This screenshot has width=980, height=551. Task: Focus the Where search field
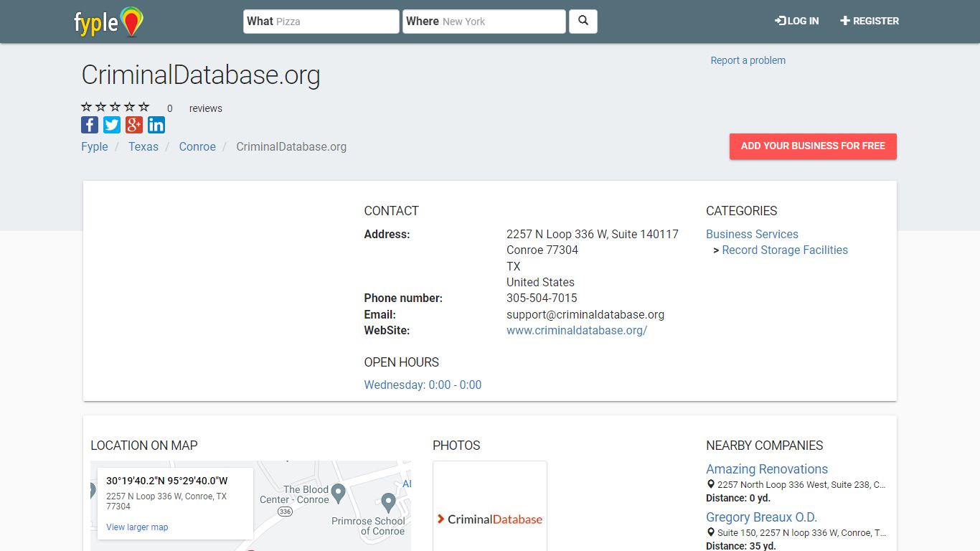pos(484,22)
